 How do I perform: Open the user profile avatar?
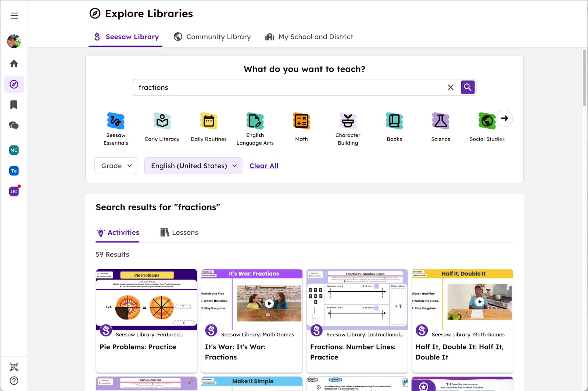14,41
